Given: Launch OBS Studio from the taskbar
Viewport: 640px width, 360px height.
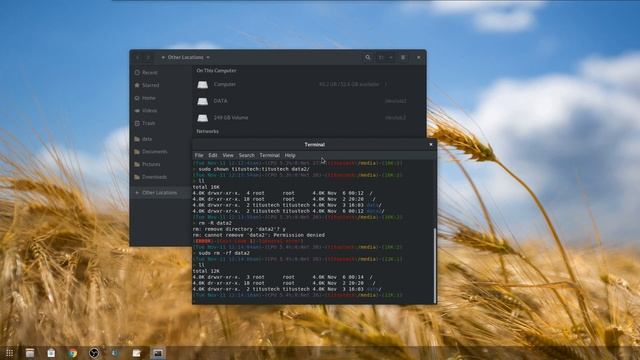Looking at the screenshot, I should coord(94,353).
